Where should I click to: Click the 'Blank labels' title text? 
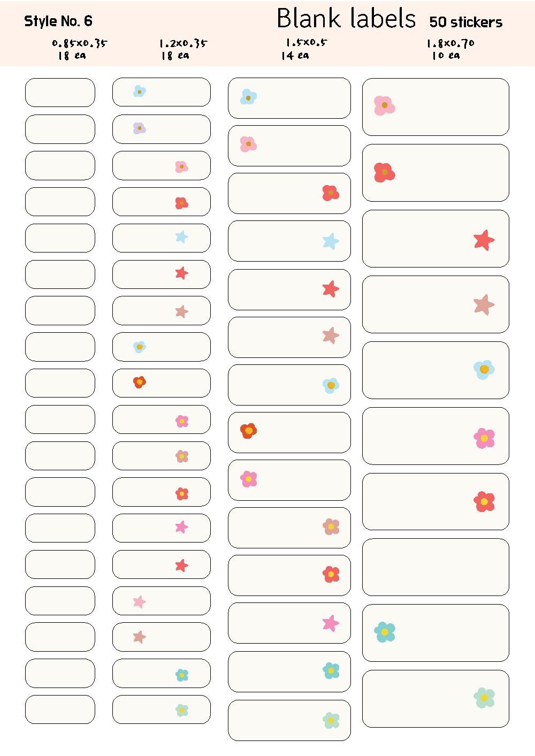(346, 19)
